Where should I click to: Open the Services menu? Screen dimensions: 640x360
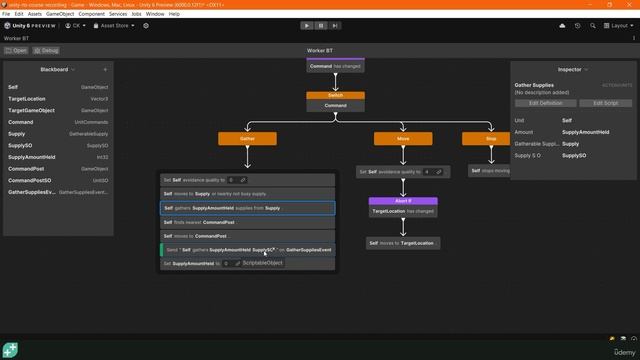tap(118, 14)
